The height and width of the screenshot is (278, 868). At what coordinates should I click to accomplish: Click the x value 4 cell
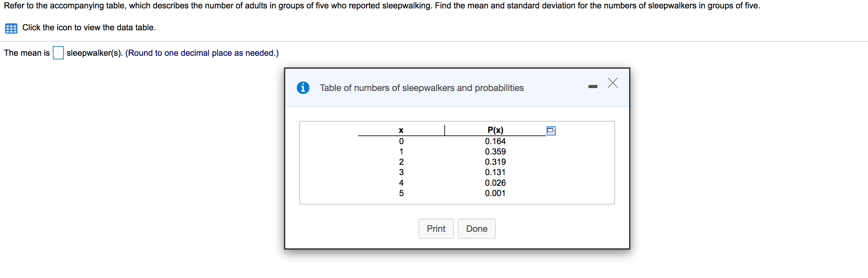[x=401, y=183]
